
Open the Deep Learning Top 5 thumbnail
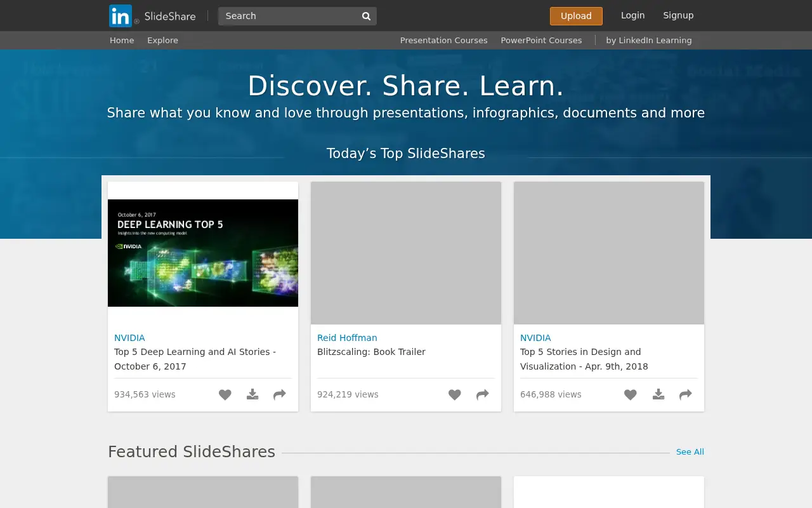[x=203, y=253]
